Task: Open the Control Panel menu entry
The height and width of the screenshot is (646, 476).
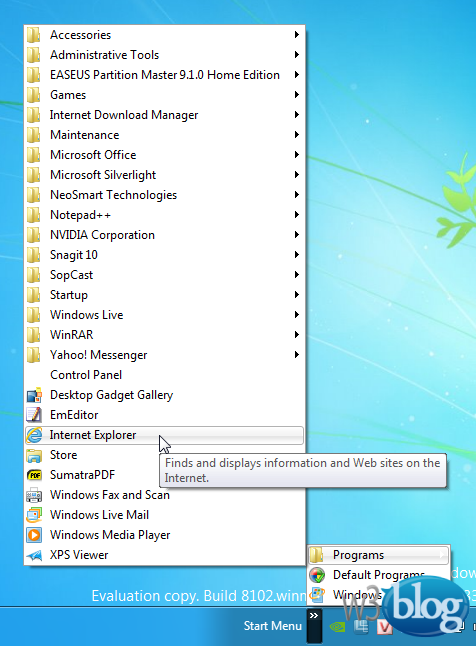Action: [x=164, y=375]
